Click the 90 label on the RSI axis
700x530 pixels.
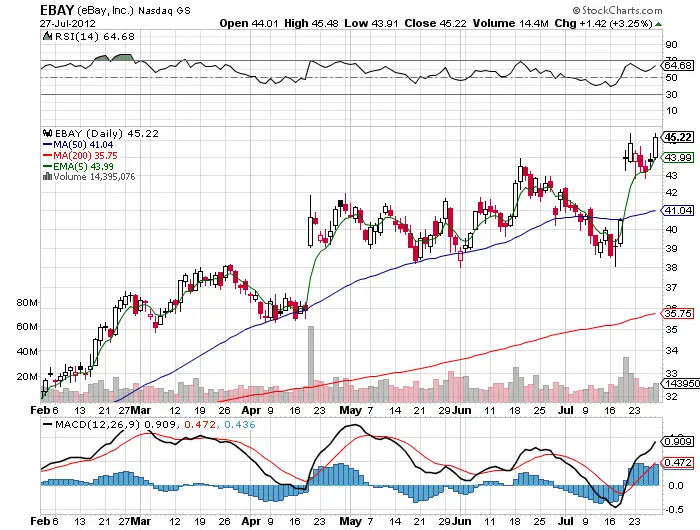point(671,45)
